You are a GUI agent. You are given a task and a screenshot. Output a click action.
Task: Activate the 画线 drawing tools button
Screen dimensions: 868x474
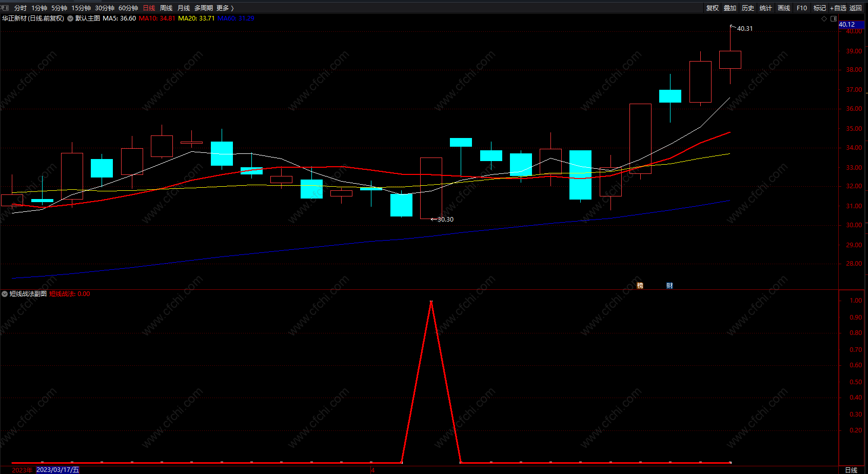784,8
